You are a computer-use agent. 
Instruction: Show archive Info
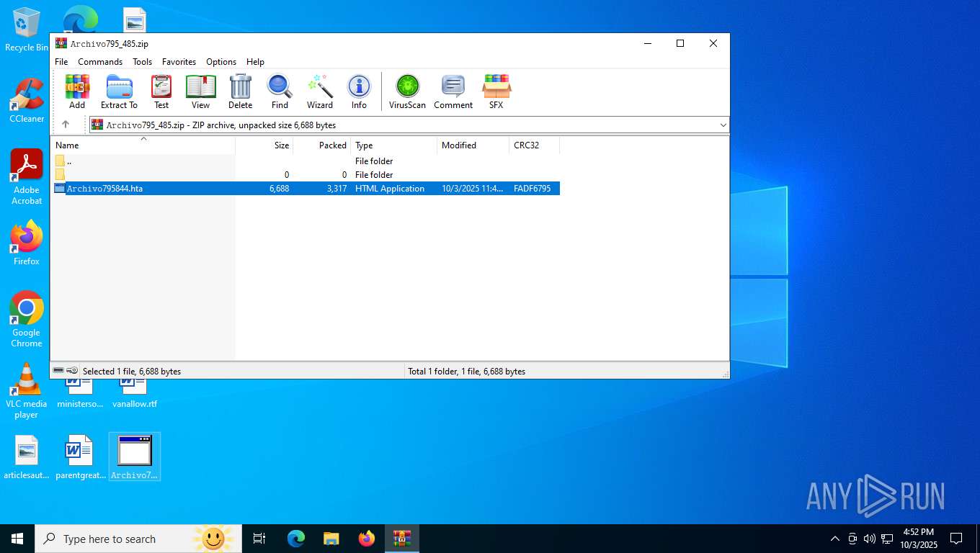pos(359,91)
